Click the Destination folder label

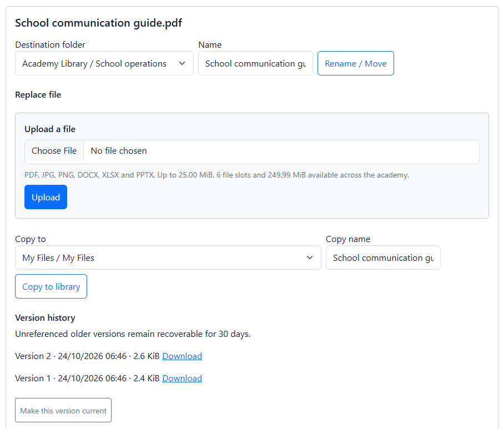pyautogui.click(x=50, y=44)
